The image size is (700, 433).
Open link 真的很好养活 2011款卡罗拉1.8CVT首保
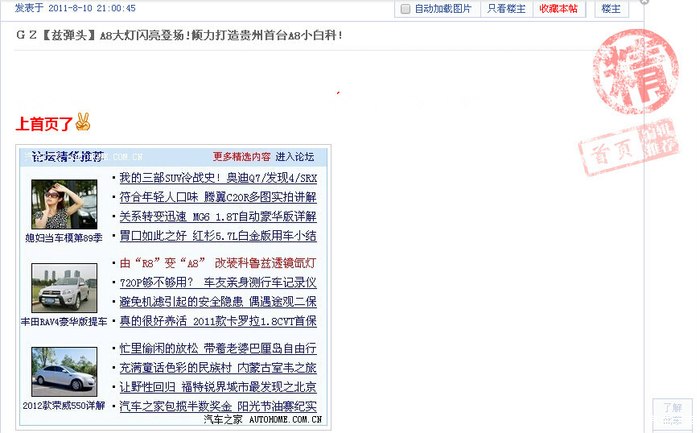(x=217, y=321)
